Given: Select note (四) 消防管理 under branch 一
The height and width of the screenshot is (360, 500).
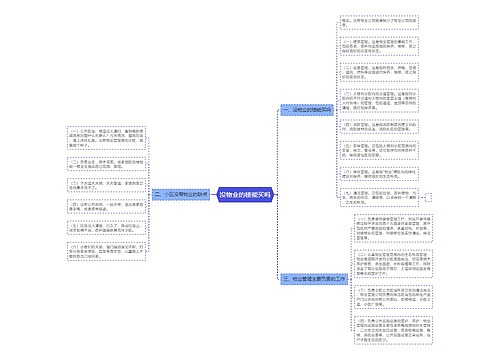Looking at the screenshot, I should [x=379, y=127].
